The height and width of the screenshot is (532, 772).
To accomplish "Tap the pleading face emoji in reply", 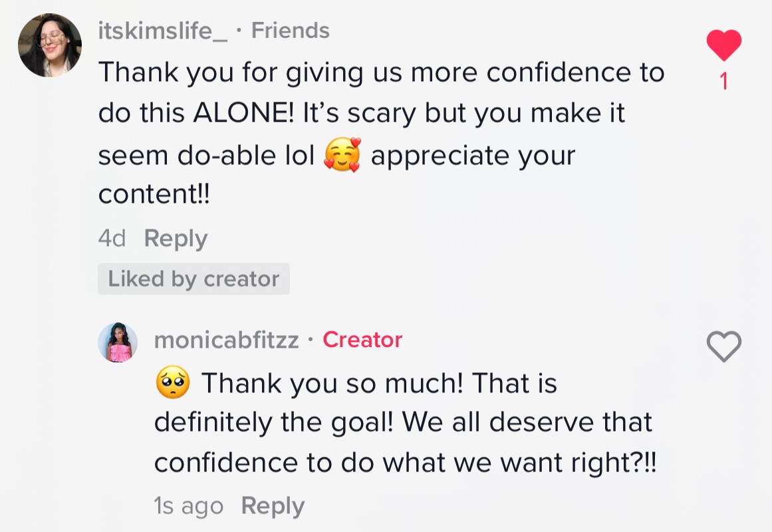I will [172, 384].
